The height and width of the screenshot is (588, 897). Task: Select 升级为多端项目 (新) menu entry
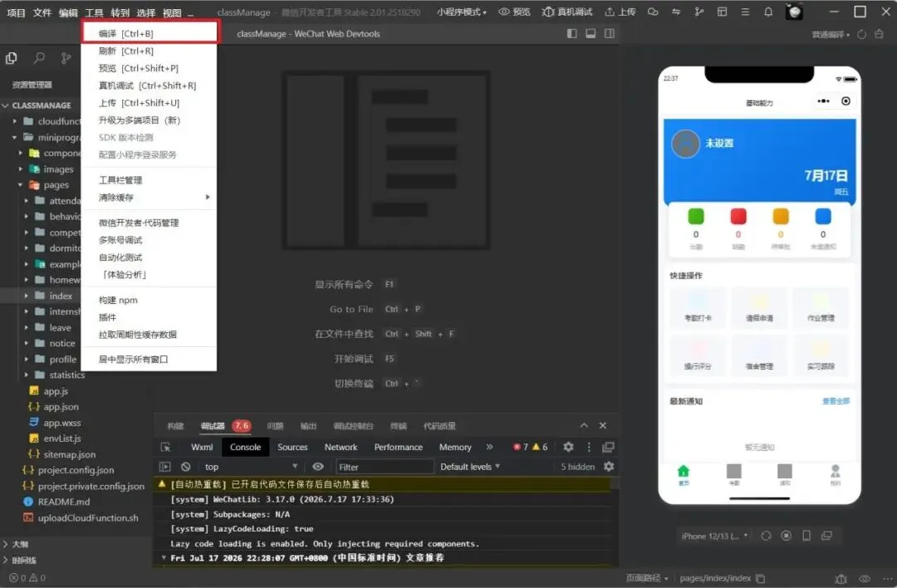pos(149,120)
